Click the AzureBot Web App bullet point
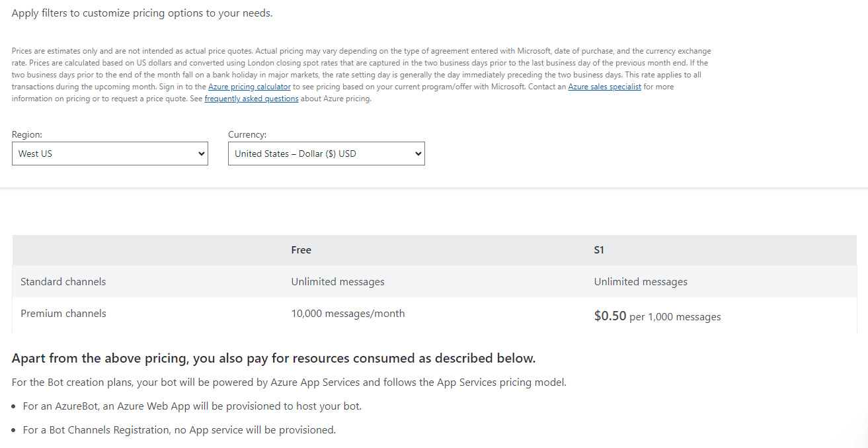This screenshot has height=448, width=868. point(192,406)
